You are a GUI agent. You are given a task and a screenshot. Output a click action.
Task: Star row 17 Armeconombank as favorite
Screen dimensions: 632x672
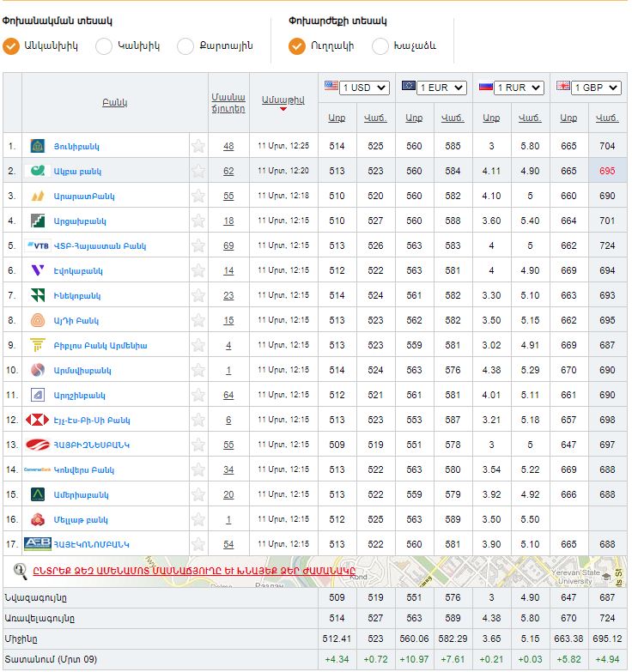pos(198,544)
